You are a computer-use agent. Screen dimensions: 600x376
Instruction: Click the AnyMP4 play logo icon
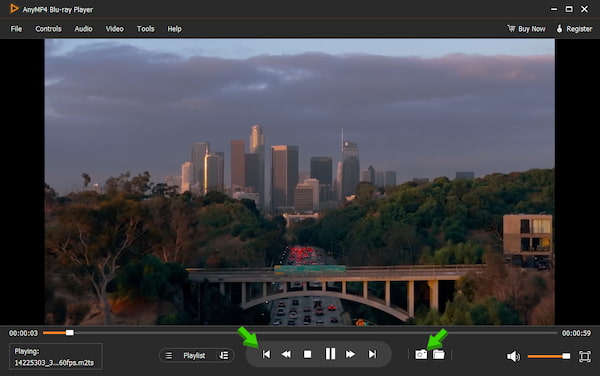14,8
